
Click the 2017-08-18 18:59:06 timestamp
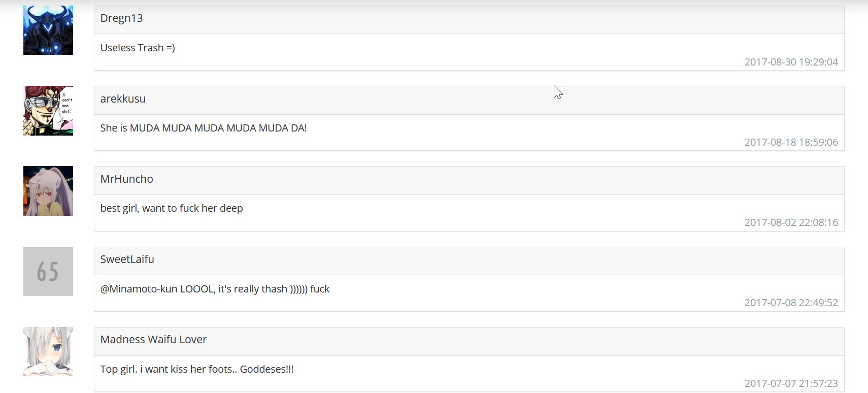pos(791,142)
